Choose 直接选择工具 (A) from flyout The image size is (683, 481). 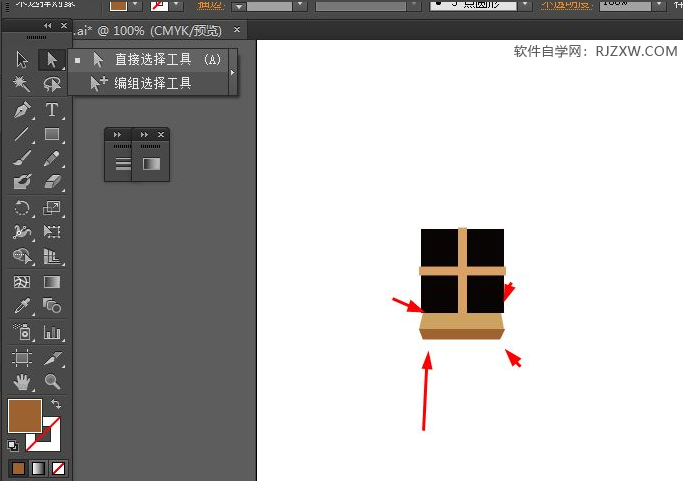(148, 60)
